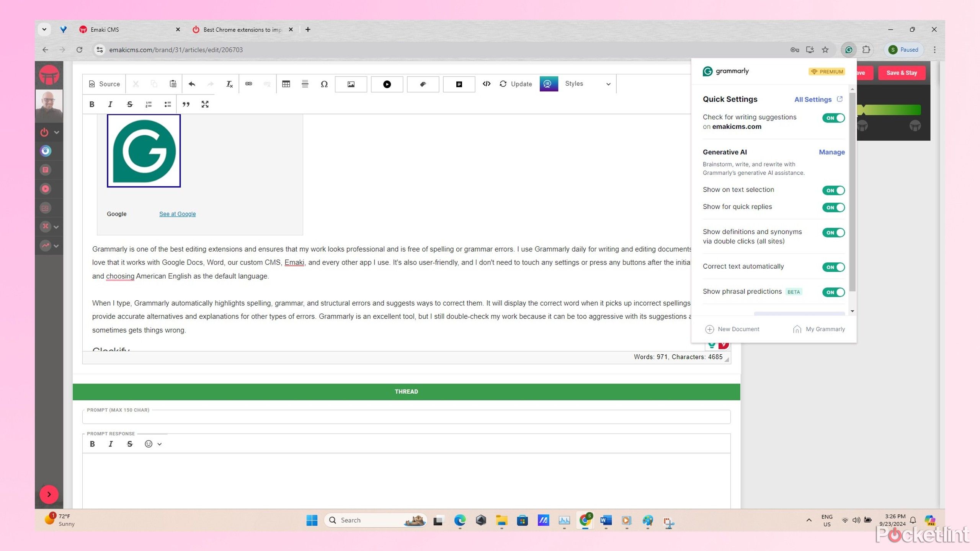Open the blue chat bubble tool
Viewport: 980px width, 551px height.
(549, 84)
